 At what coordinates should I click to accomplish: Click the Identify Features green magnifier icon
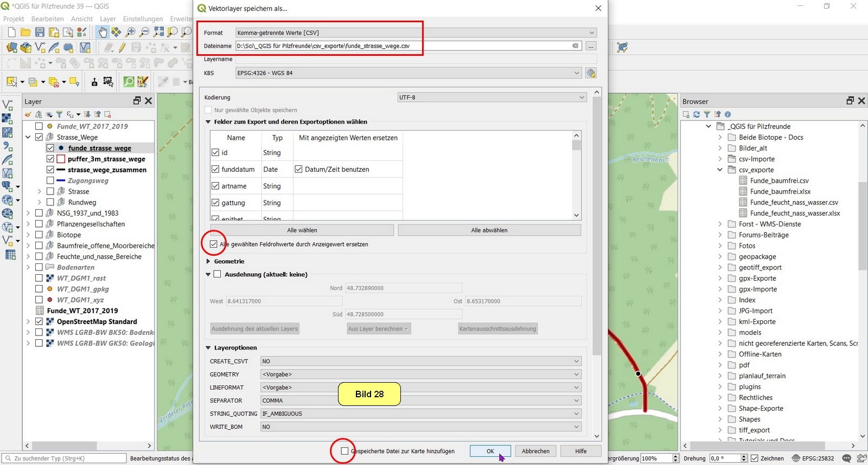pyautogui.click(x=129, y=82)
